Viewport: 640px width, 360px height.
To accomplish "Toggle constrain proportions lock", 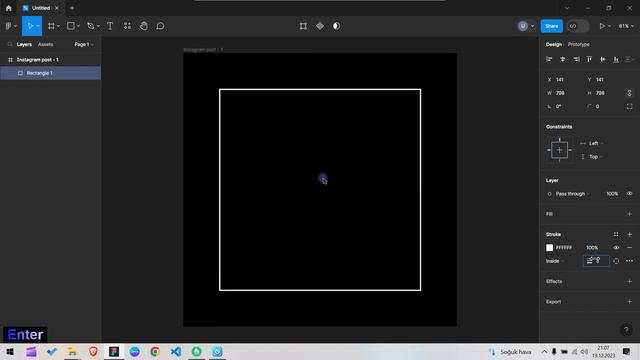I will 629,93.
